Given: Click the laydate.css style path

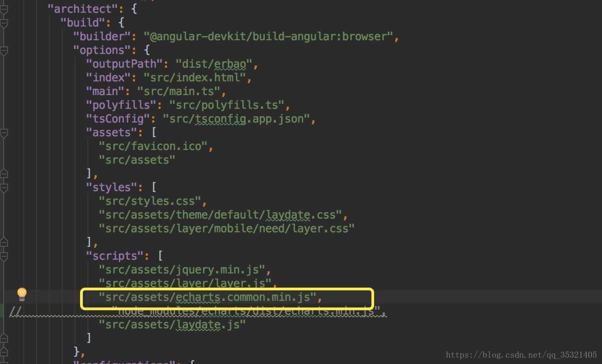Looking at the screenshot, I should click(220, 214).
